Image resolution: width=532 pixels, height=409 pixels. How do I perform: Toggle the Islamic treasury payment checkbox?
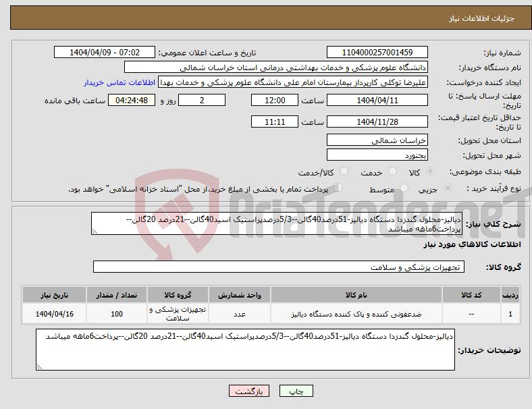tap(338, 188)
